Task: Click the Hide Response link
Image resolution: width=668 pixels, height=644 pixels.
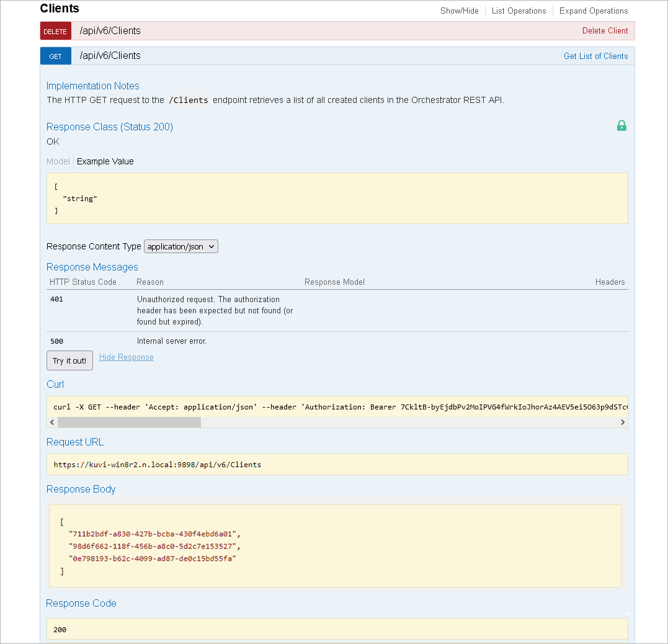Action: (x=126, y=357)
